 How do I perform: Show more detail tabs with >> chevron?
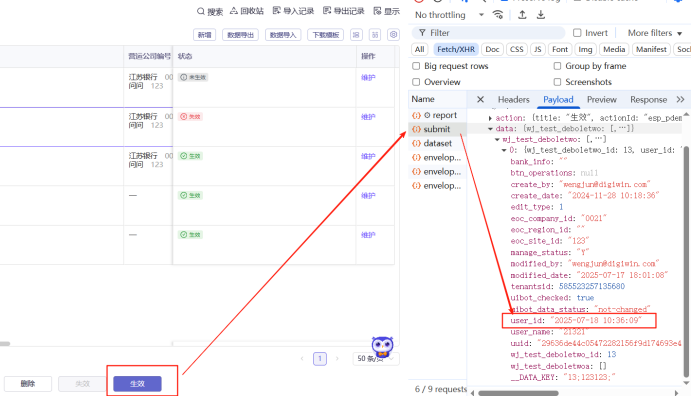(680, 100)
